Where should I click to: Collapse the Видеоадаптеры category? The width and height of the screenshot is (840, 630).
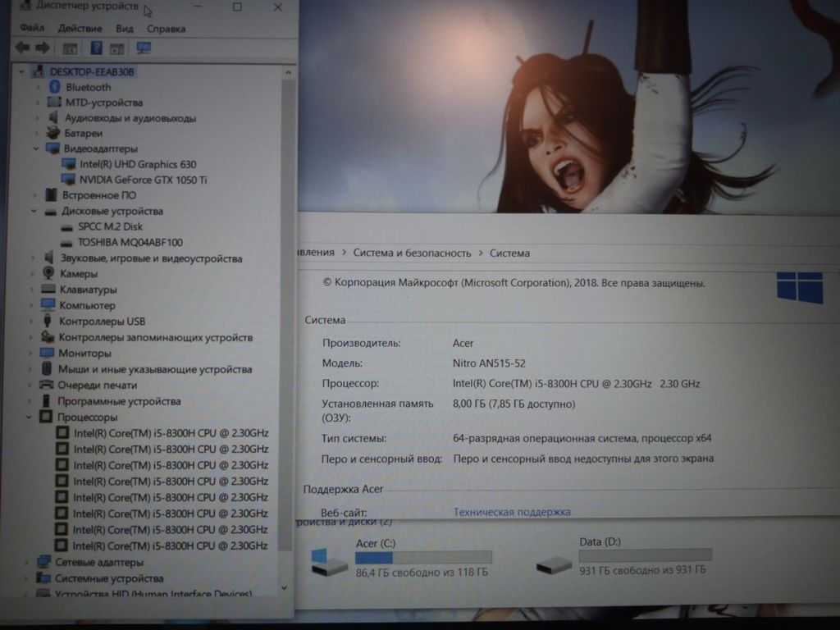(36, 148)
